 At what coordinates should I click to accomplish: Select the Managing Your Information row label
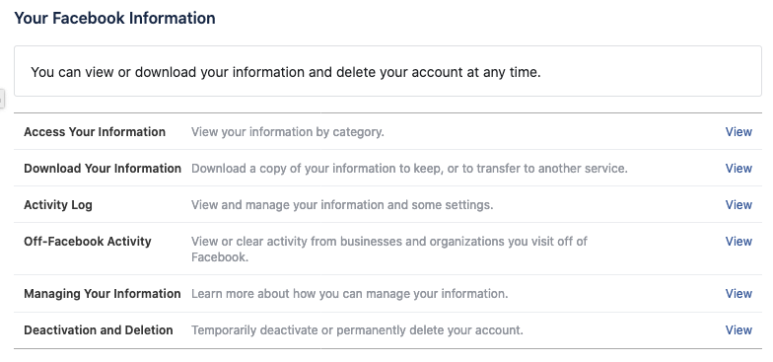point(103,293)
